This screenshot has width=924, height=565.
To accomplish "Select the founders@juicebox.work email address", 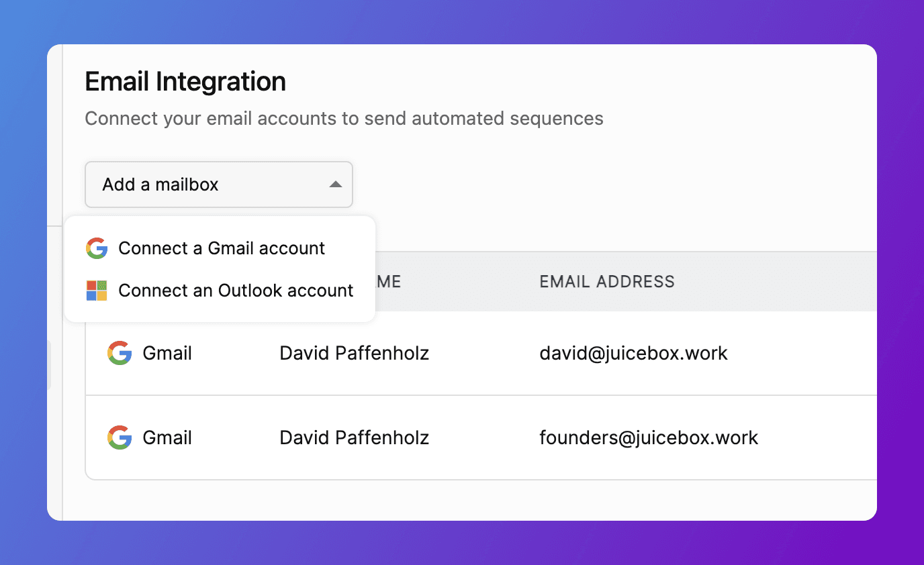I will point(649,438).
